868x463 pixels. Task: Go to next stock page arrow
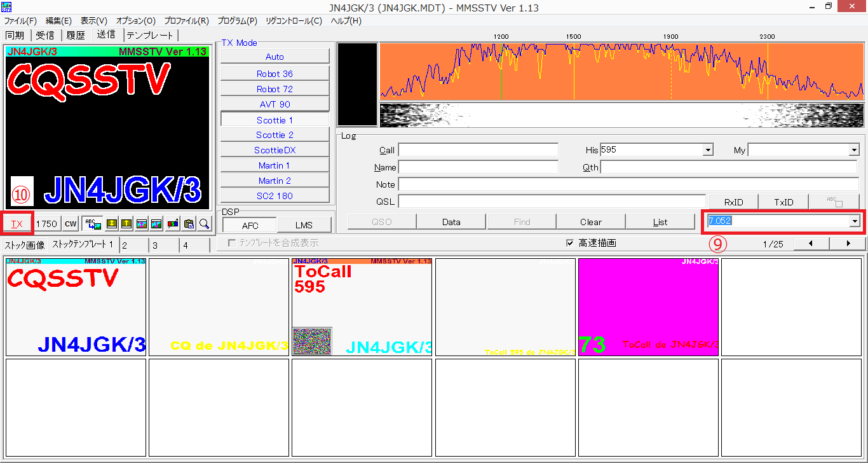tap(848, 244)
